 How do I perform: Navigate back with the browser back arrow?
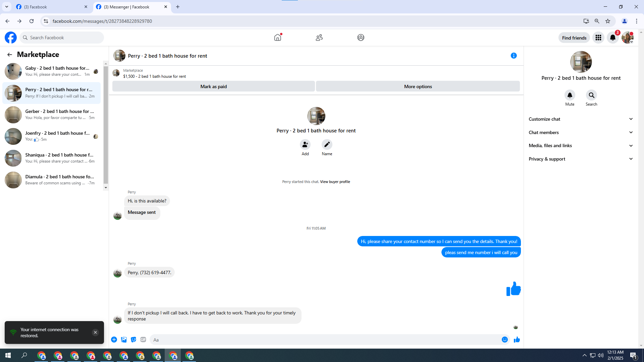pos(7,21)
